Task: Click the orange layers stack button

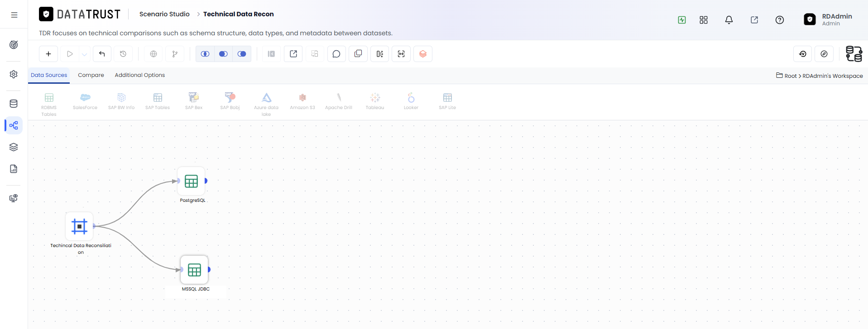Action: [x=423, y=54]
